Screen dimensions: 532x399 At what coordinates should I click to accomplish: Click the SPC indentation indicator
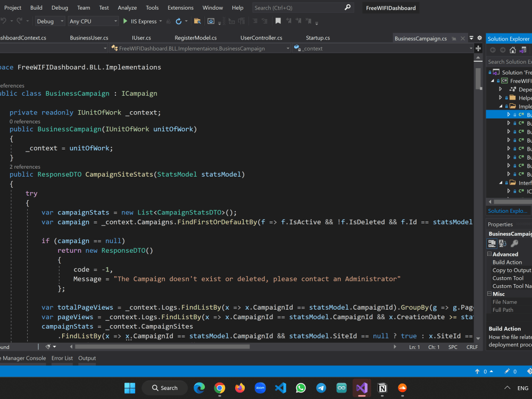click(x=453, y=347)
